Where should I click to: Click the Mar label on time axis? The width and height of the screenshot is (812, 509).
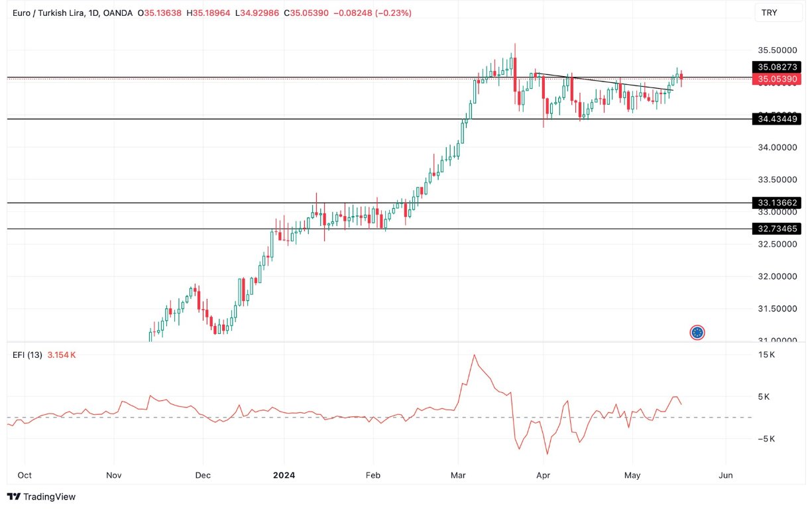[458, 475]
